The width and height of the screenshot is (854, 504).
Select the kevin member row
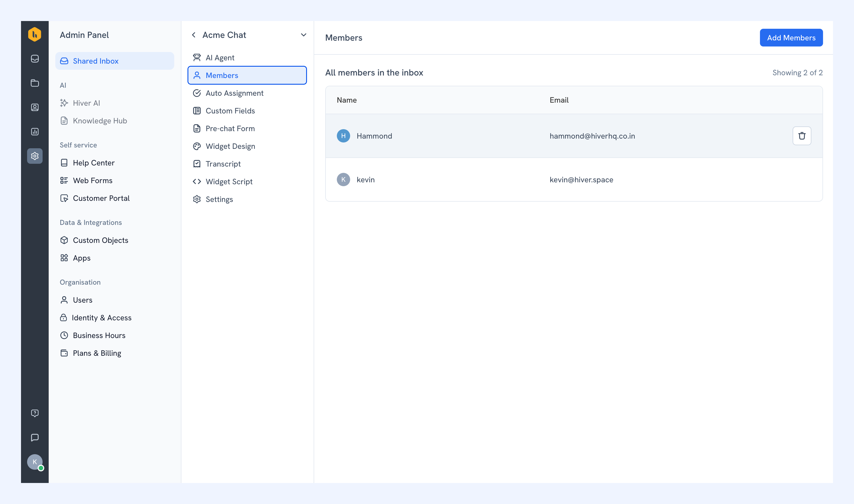pos(574,180)
